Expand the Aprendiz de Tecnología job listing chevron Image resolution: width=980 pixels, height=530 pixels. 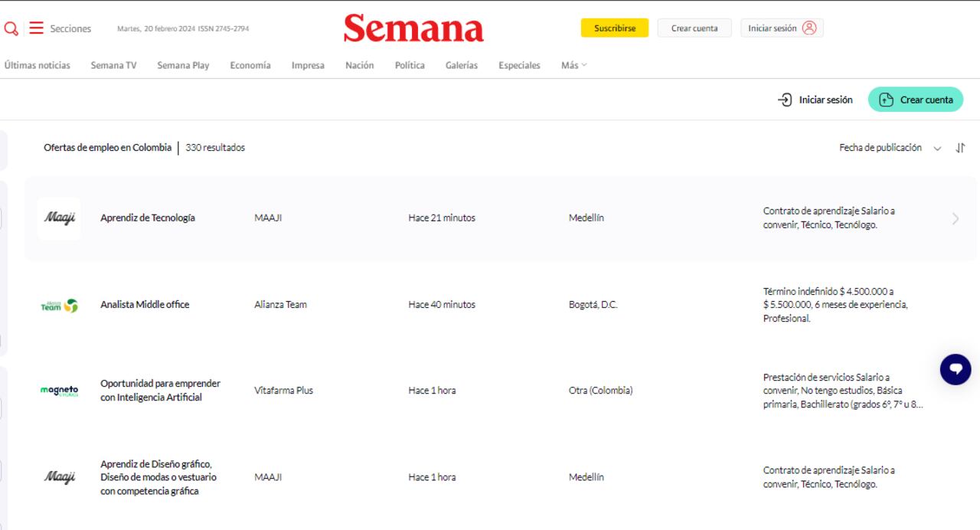click(954, 218)
